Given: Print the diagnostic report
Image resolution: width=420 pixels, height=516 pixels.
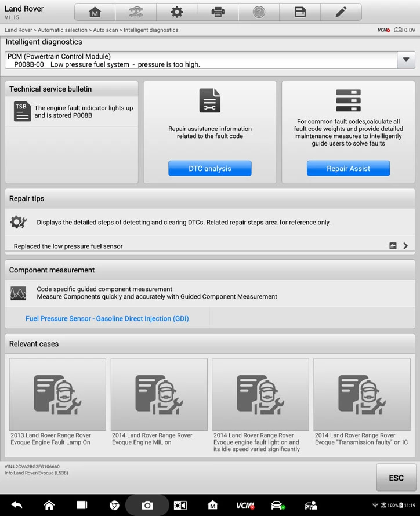Looking at the screenshot, I should pos(218,13).
